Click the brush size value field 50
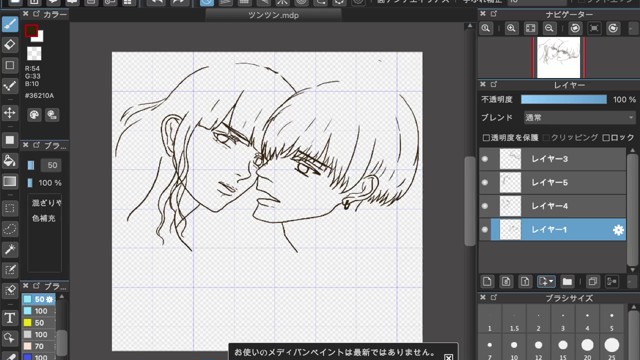The image size is (640, 360). pos(51,165)
